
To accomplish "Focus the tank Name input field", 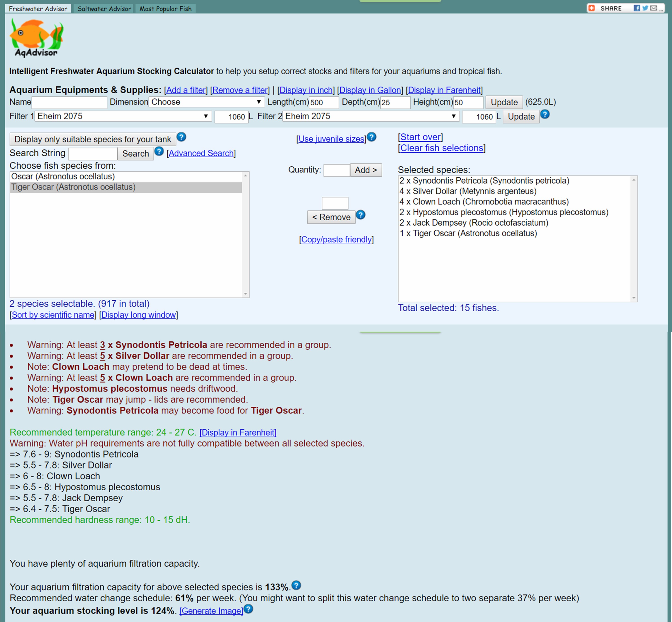I will tap(69, 103).
